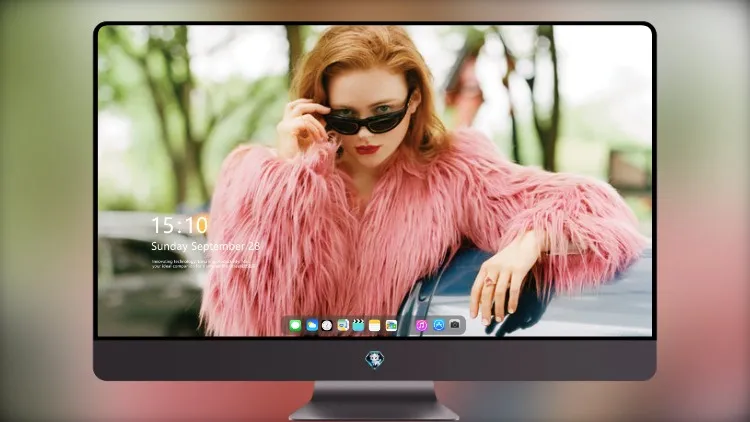Viewport: 750px width, 422px height.
Task: Open the green Messages app in dock
Action: [x=295, y=325]
